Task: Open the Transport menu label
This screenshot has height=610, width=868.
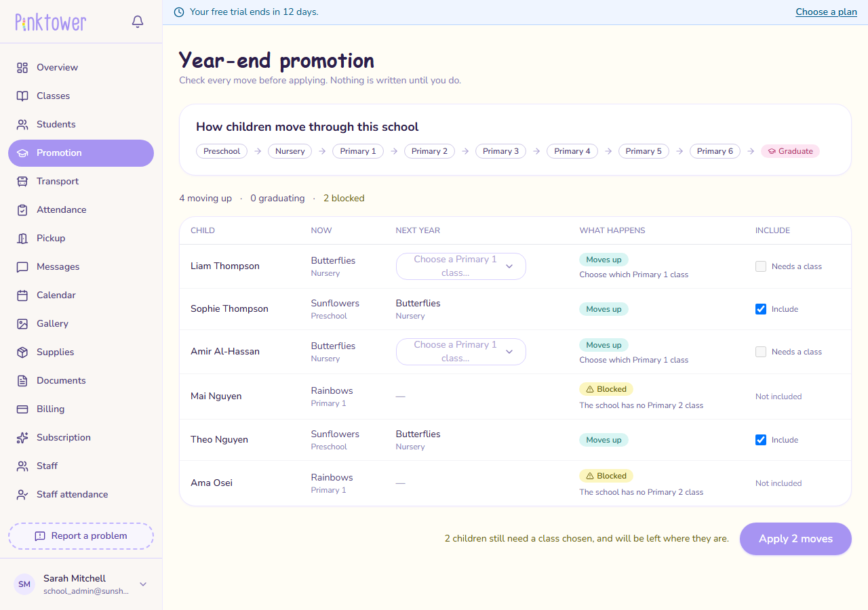Action: coord(58,181)
